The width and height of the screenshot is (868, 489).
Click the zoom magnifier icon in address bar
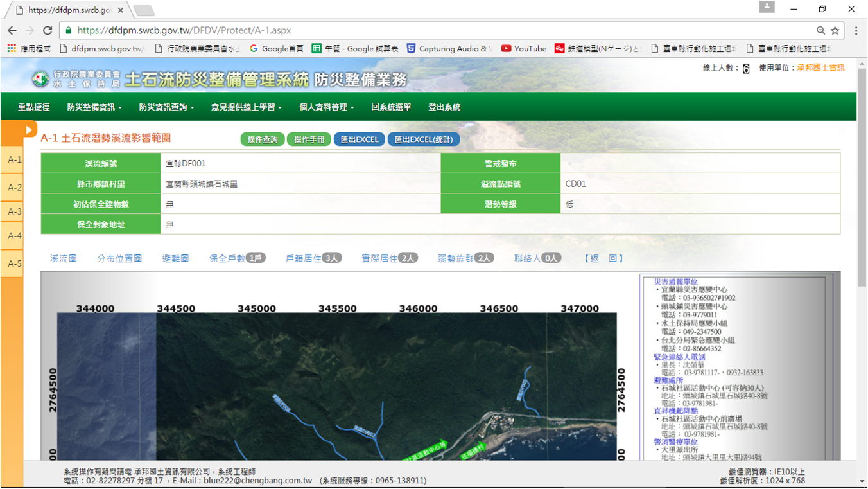tap(820, 30)
